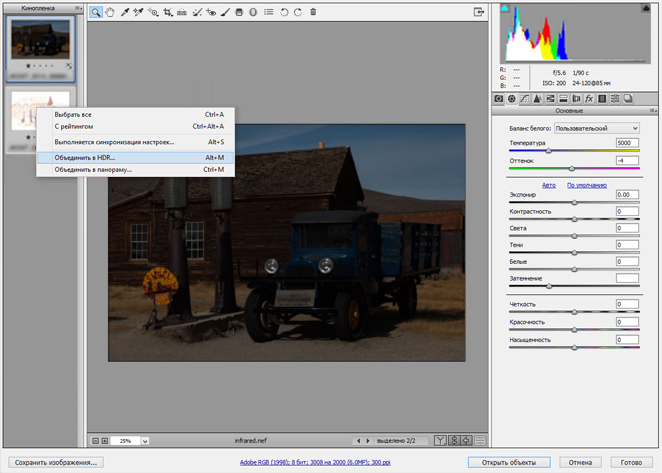Select the Zoom tool

[x=96, y=12]
